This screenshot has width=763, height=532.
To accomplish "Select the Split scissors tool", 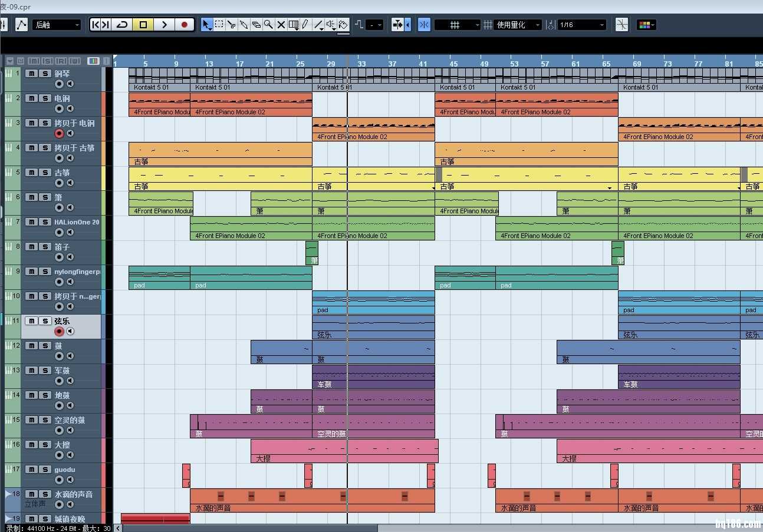I will click(231, 25).
